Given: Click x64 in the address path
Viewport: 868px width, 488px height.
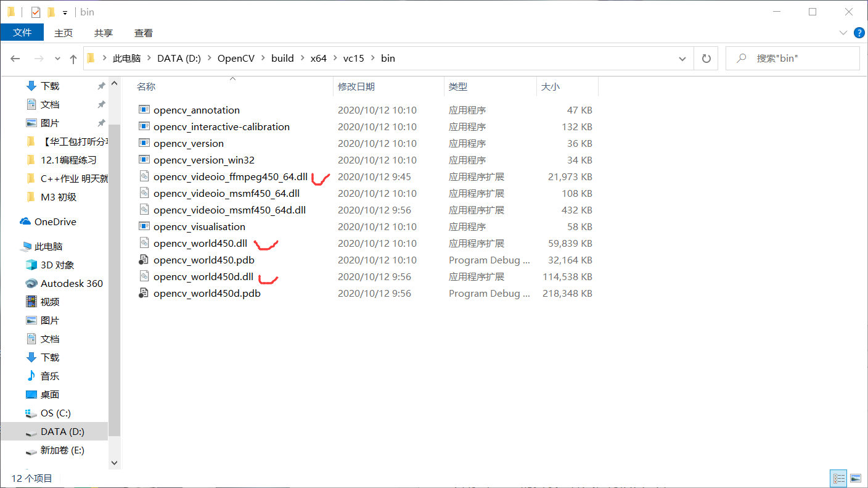Looking at the screenshot, I should click(x=318, y=59).
